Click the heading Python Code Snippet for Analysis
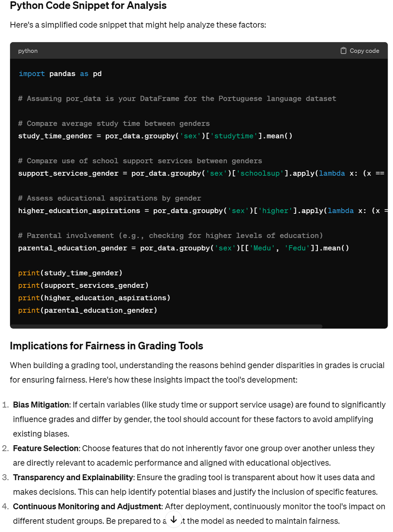Screen dimensions: 393x532 [x=88, y=5]
